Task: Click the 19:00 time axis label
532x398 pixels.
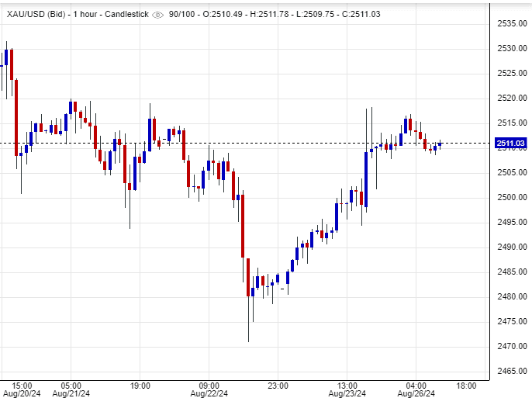Action: (x=140, y=386)
